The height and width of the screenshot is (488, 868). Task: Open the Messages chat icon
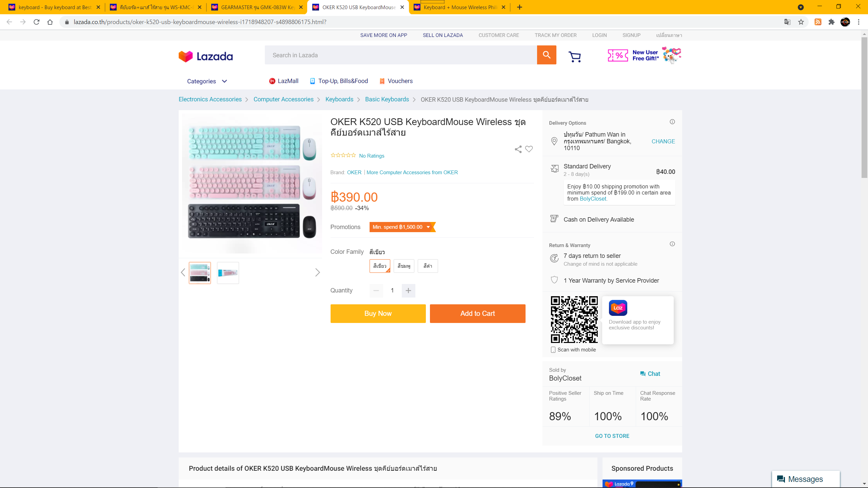click(x=781, y=479)
